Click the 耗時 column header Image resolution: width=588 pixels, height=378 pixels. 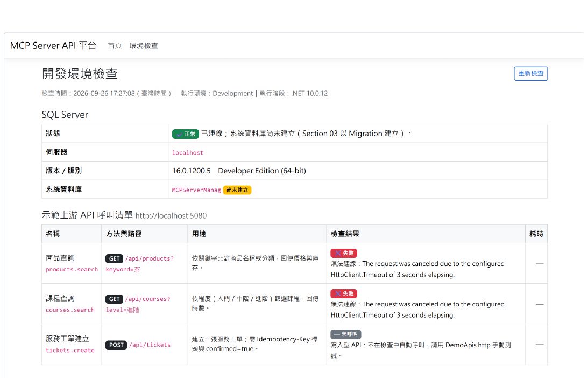536,234
